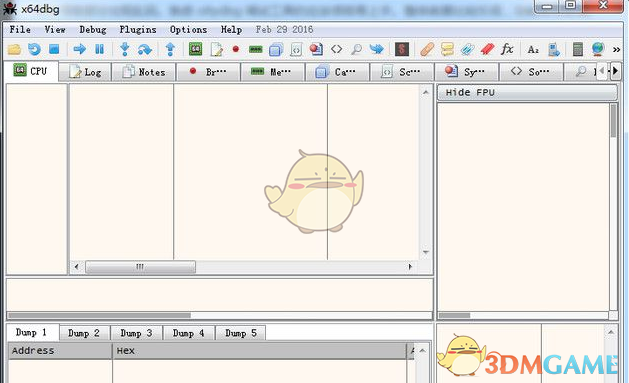Click the Hide FPU button

527,93
